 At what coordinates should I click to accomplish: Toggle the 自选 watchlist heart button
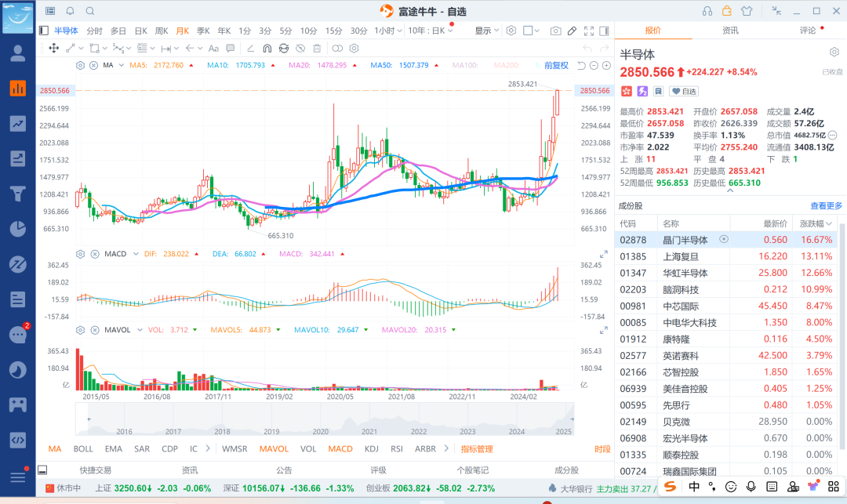684,91
